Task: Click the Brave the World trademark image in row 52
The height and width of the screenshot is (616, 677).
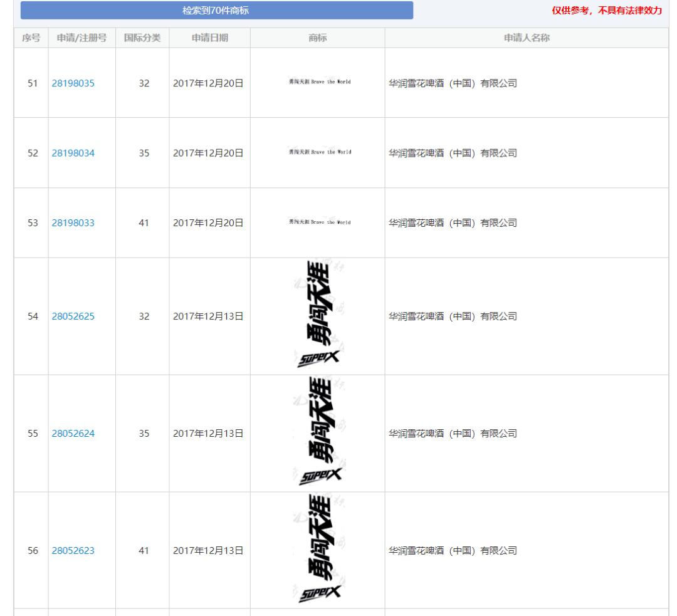Action: coord(320,152)
